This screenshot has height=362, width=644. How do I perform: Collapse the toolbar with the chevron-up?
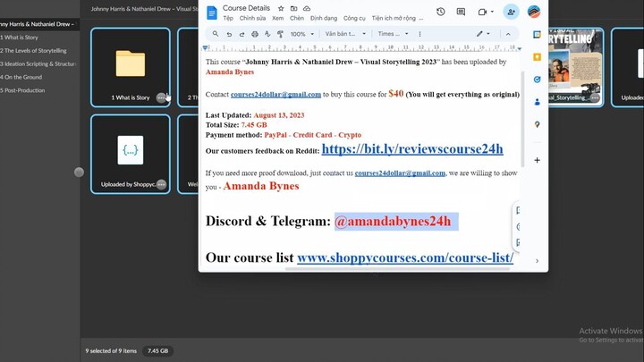508,34
